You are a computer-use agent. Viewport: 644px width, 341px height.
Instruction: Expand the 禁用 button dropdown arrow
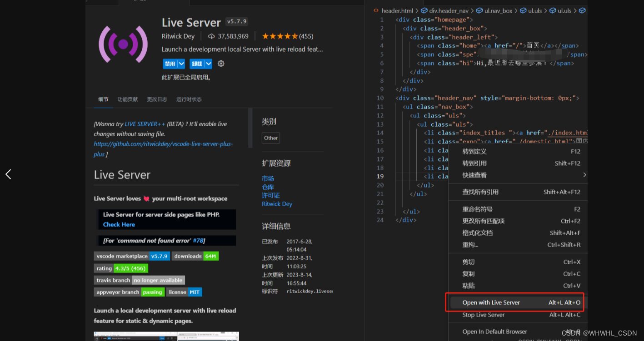(181, 64)
